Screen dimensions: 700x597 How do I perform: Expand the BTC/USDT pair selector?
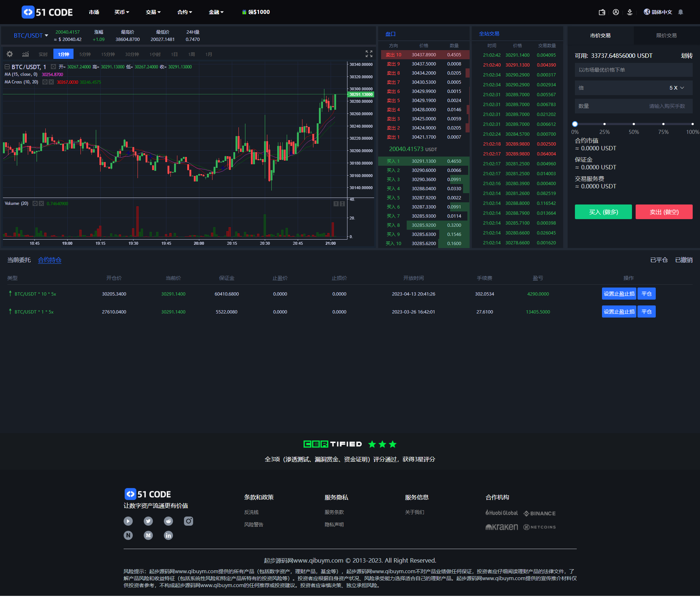coord(31,35)
